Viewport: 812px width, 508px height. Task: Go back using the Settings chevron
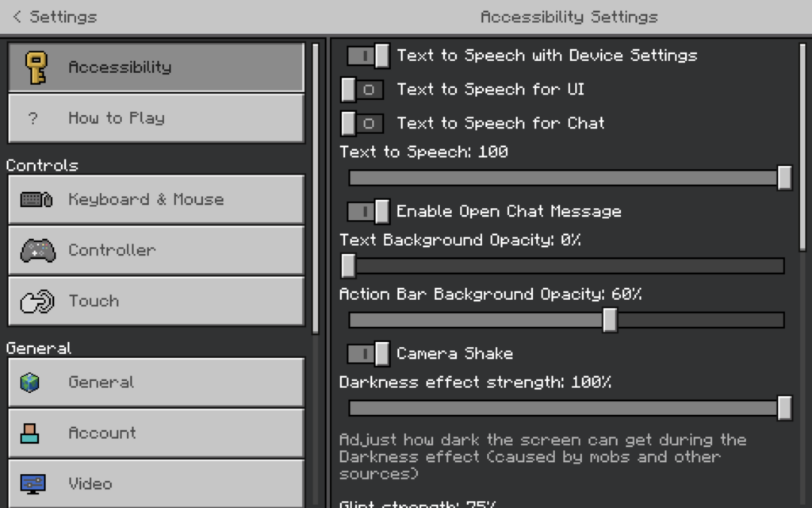pos(17,17)
